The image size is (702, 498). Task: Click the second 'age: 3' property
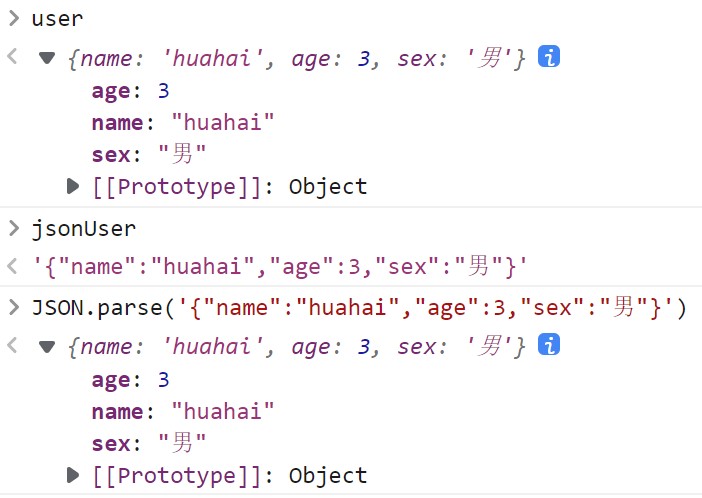(130, 379)
